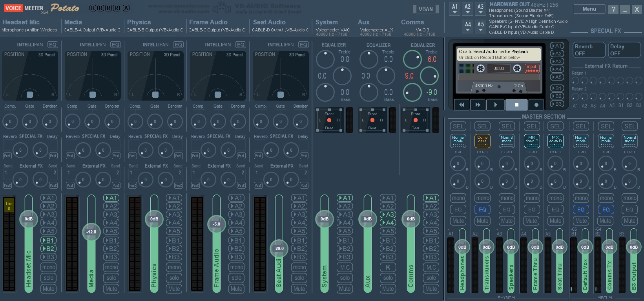This screenshot has width=644, height=301.
Task: Click the SEL button on A1 bus
Action: (458, 126)
